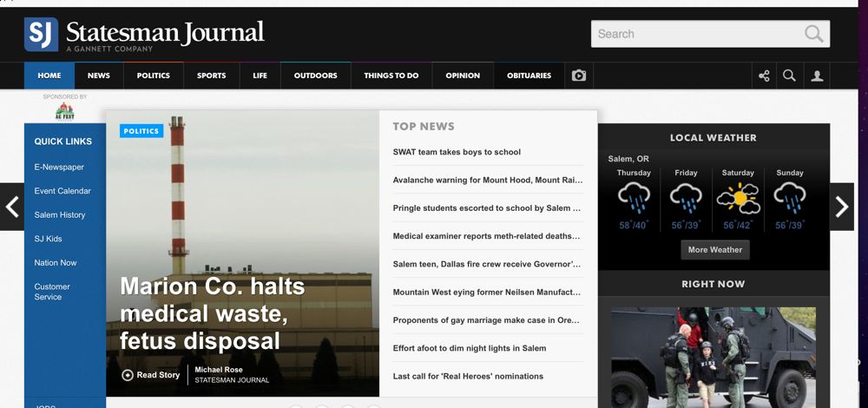Image resolution: width=868 pixels, height=408 pixels.
Task: Open 'SWAT team takes boys to school' headline
Action: [457, 152]
